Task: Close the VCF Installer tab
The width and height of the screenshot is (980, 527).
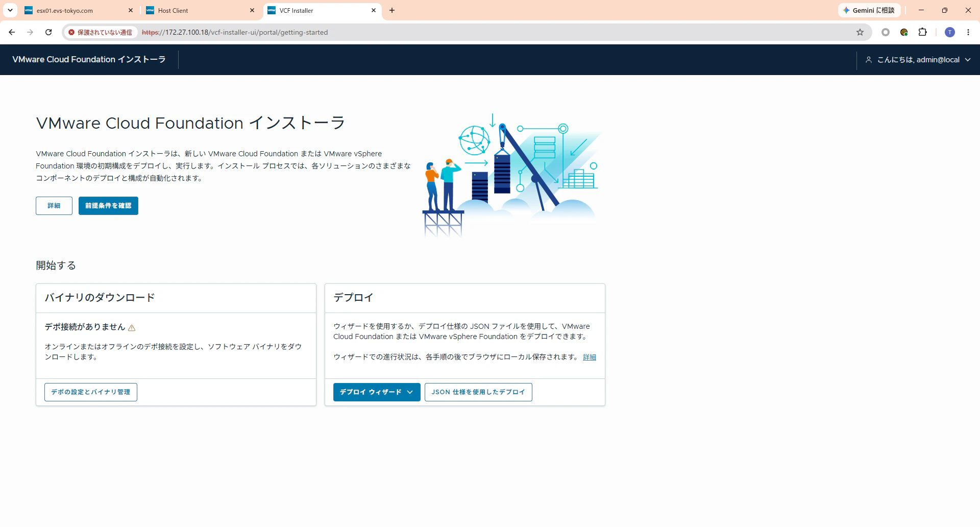Action: [374, 10]
